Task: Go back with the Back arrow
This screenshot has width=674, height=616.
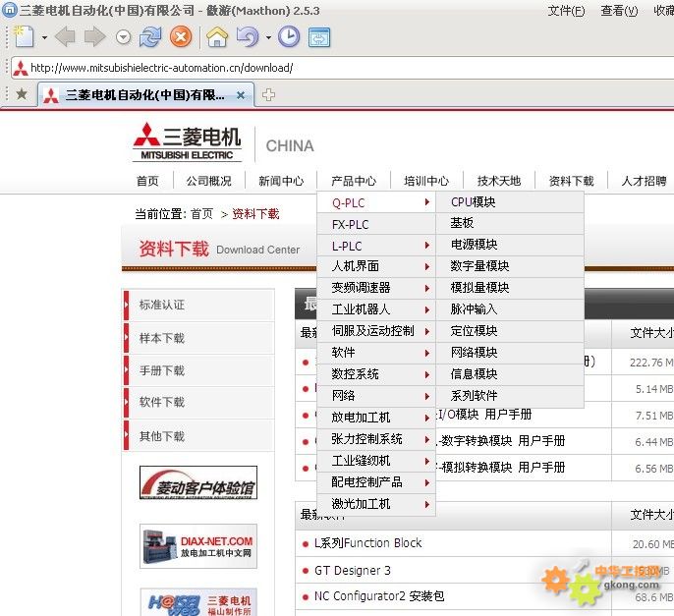Action: 66,37
